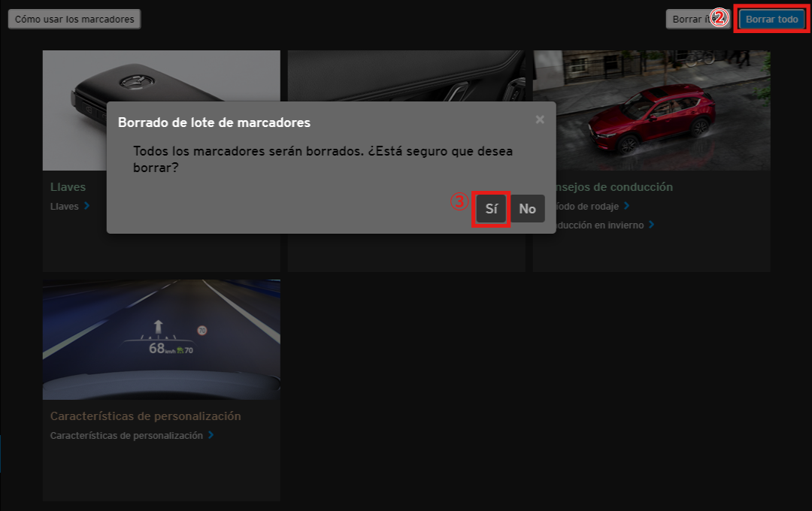Open the Llaves sub-link below heading
The width and height of the screenshot is (812, 511).
coord(65,206)
